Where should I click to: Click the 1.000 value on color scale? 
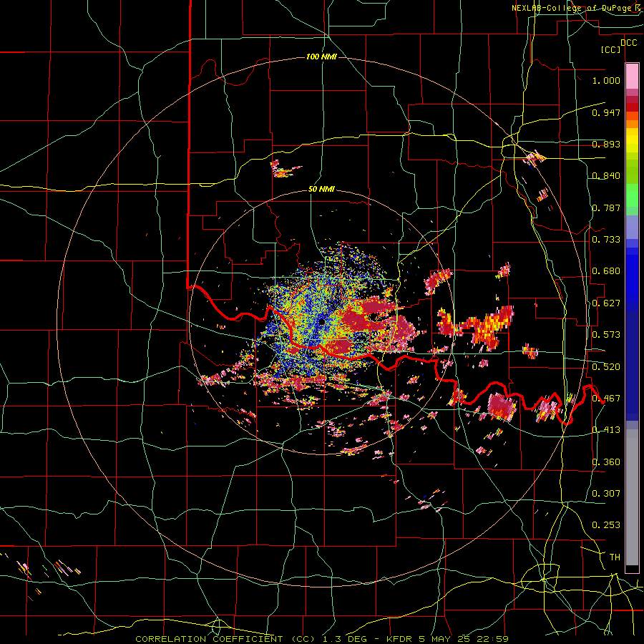(606, 80)
